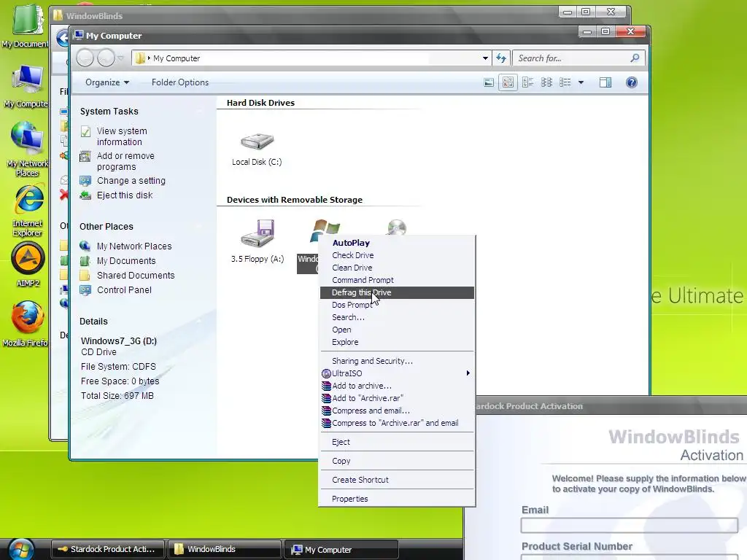Switch to WindowBlinds taskbar button
Viewport: 747px width, 560px height.
(225, 549)
